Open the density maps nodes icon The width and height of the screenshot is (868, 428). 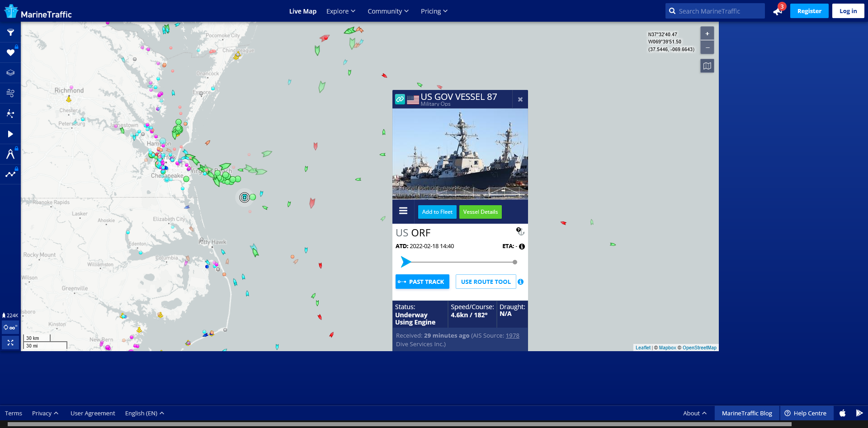point(10,113)
